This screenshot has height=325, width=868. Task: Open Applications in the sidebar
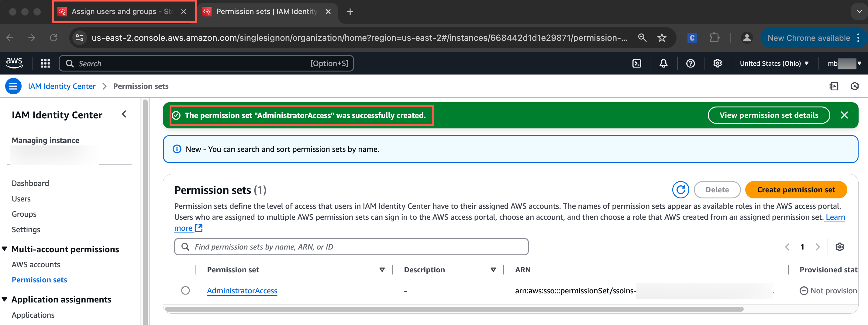click(33, 315)
